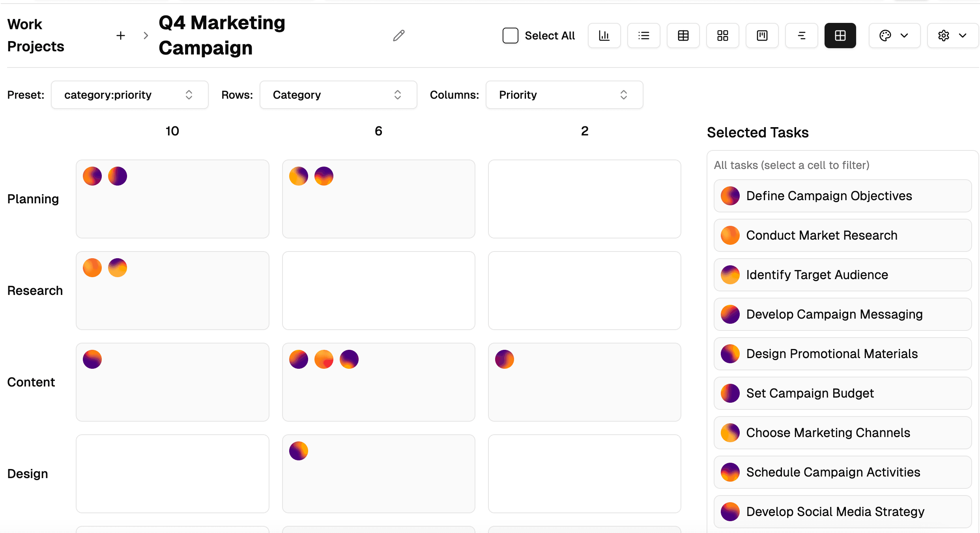Open the list view
This screenshot has height=533, width=980.
click(x=643, y=36)
